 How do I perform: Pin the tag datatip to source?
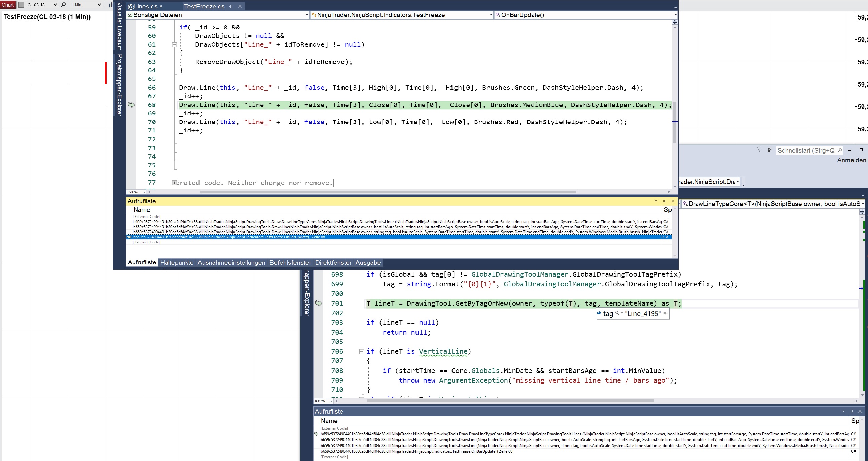665,313
